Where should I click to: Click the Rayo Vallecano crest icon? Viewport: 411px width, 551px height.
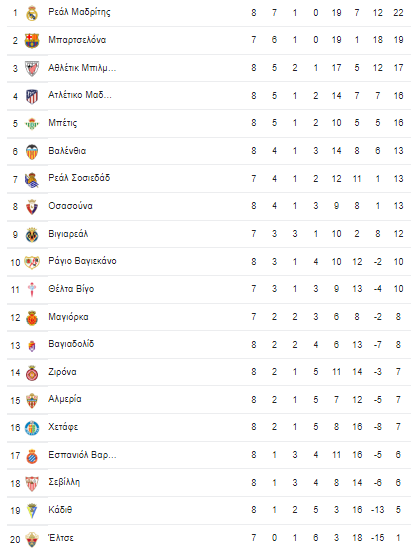click(x=32, y=262)
